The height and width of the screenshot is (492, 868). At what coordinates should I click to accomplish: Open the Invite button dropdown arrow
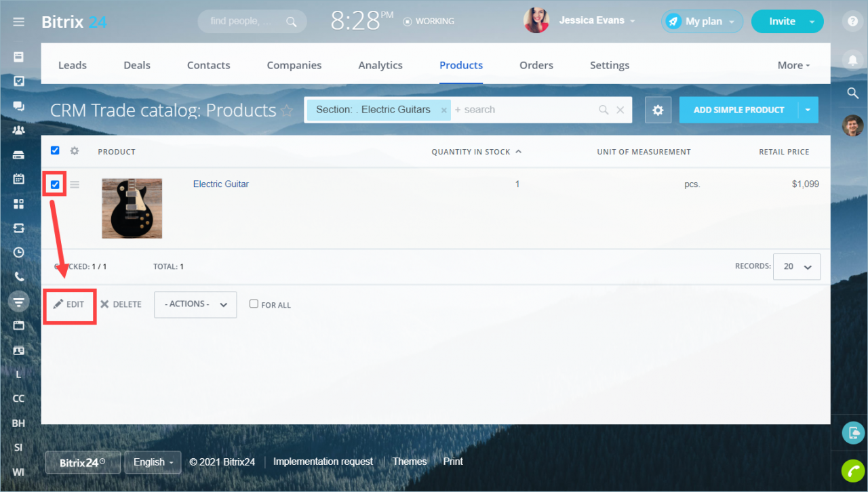click(x=812, y=22)
